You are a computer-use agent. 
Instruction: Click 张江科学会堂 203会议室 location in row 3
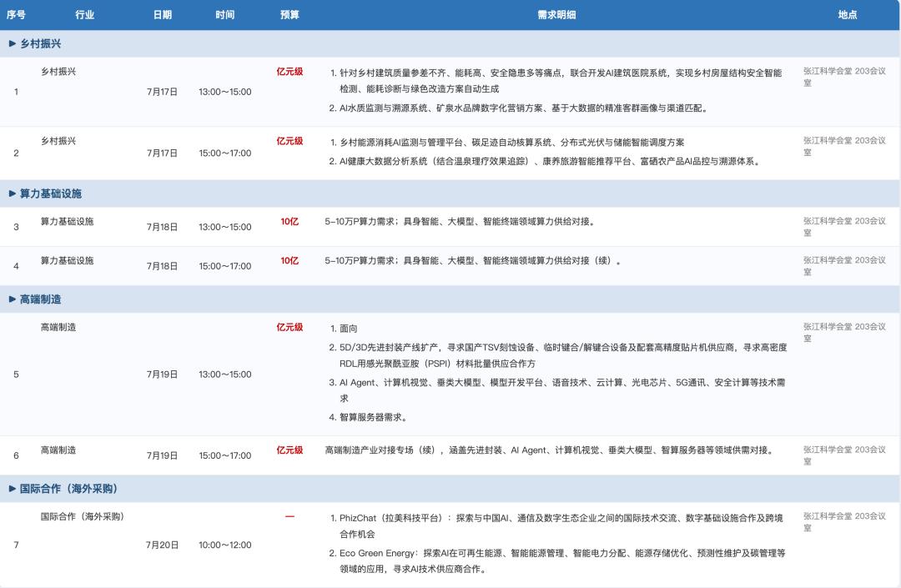844,227
